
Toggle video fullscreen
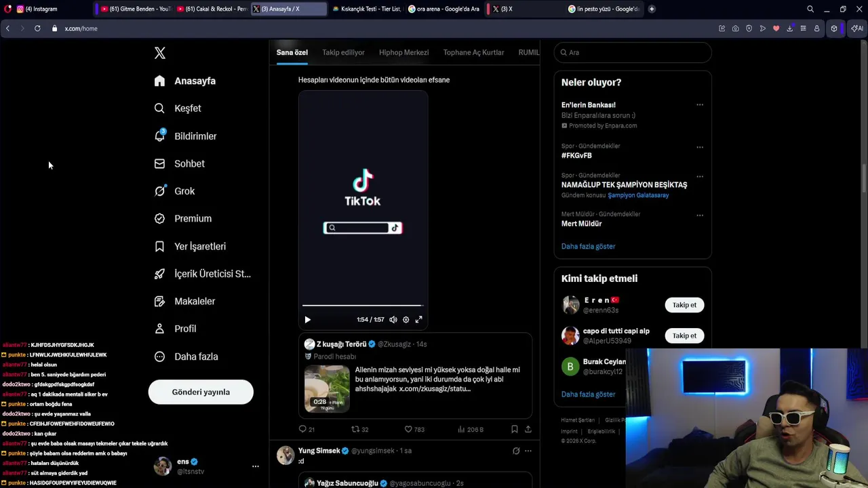click(418, 319)
